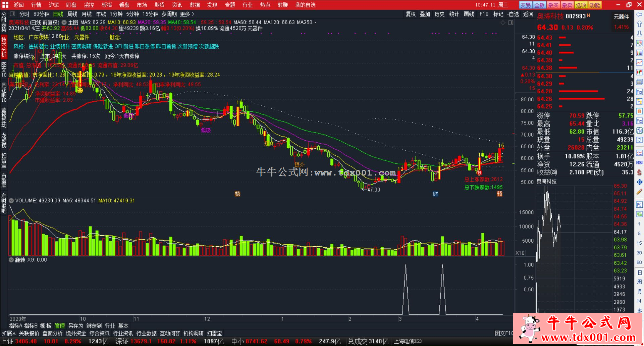Open the candlestick chart icon in right toolbar
644x346 pixels.
tap(639, 72)
